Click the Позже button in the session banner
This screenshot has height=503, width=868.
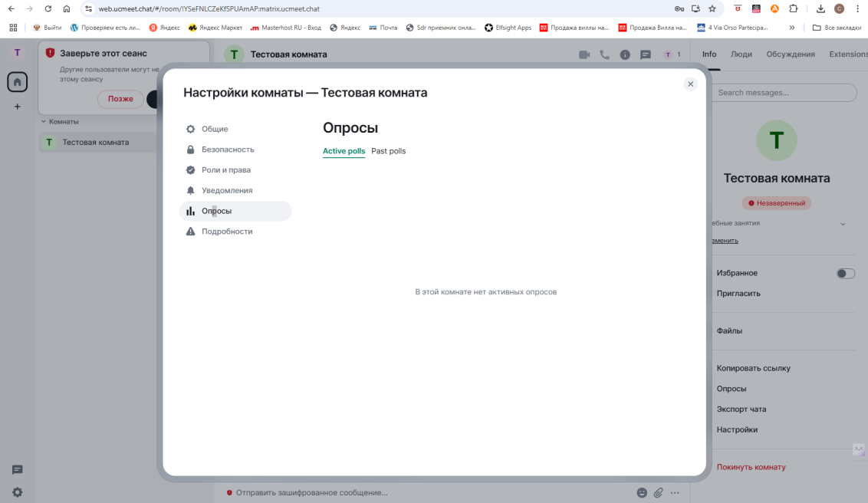(119, 99)
